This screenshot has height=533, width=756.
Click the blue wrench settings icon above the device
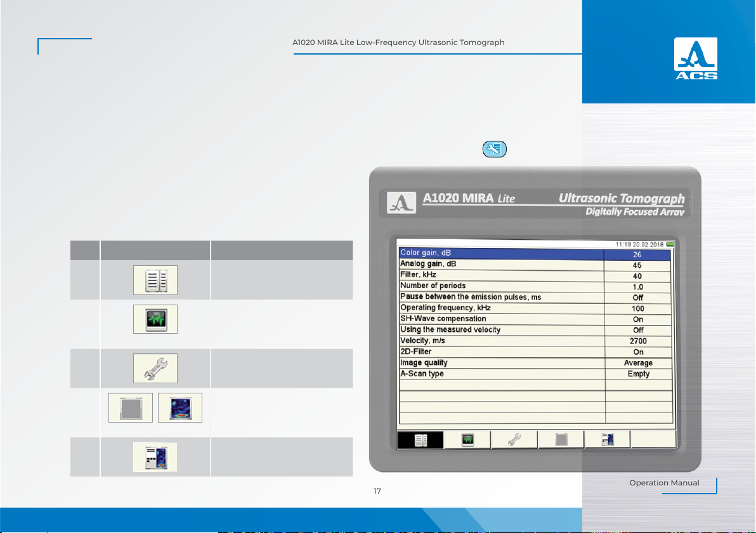494,149
